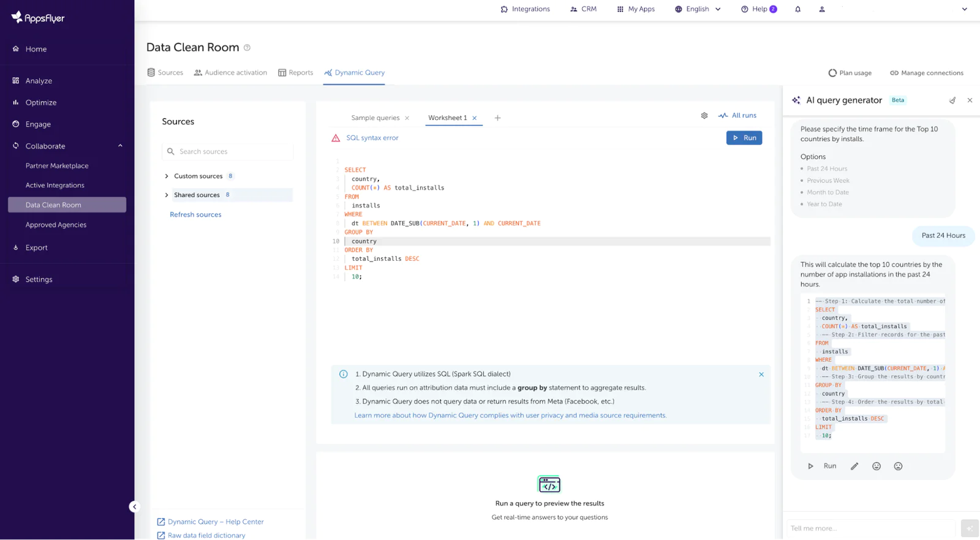Close the Worksheet 1 tab

click(x=475, y=118)
